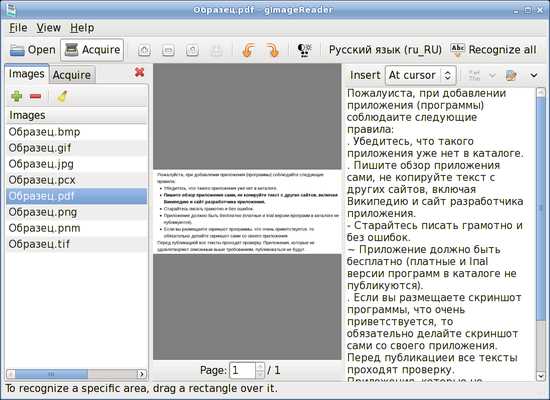The image size is (550, 400).
Task: Click the first zoom icon in the toolbar
Action: (x=144, y=51)
